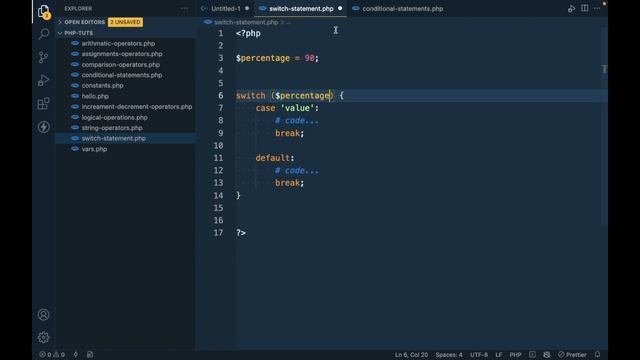The image size is (640, 360).
Task: Click the unsaved dot on switch-statement.php tab
Action: tap(340, 8)
